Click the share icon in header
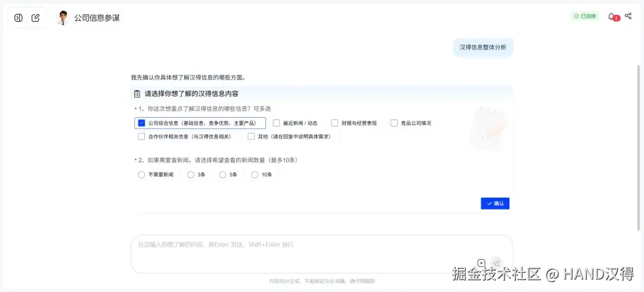 click(x=628, y=16)
